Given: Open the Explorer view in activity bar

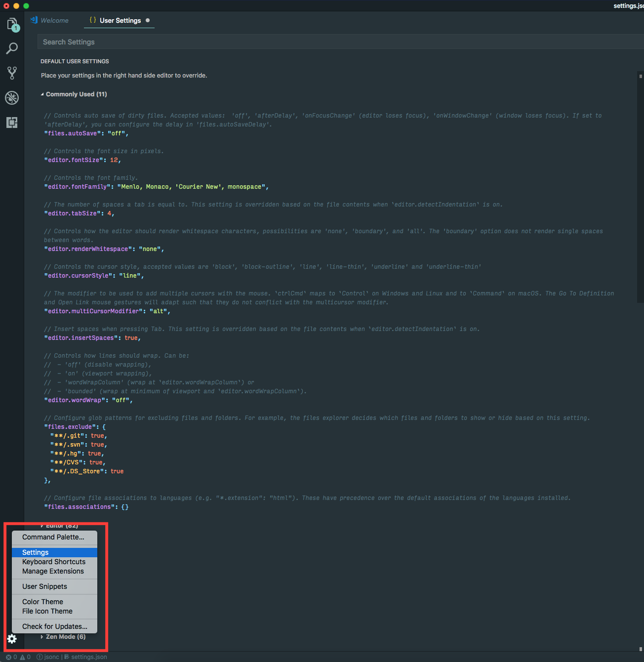Looking at the screenshot, I should [12, 24].
